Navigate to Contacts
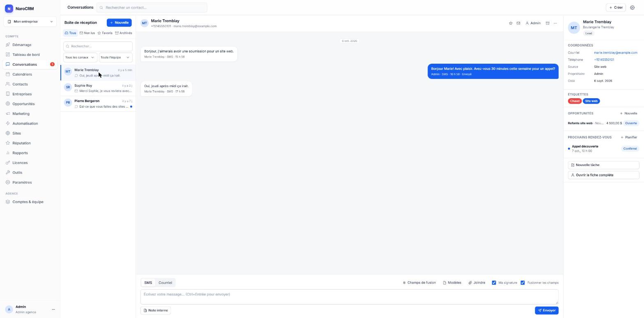The image size is (644, 318). pyautogui.click(x=30, y=84)
